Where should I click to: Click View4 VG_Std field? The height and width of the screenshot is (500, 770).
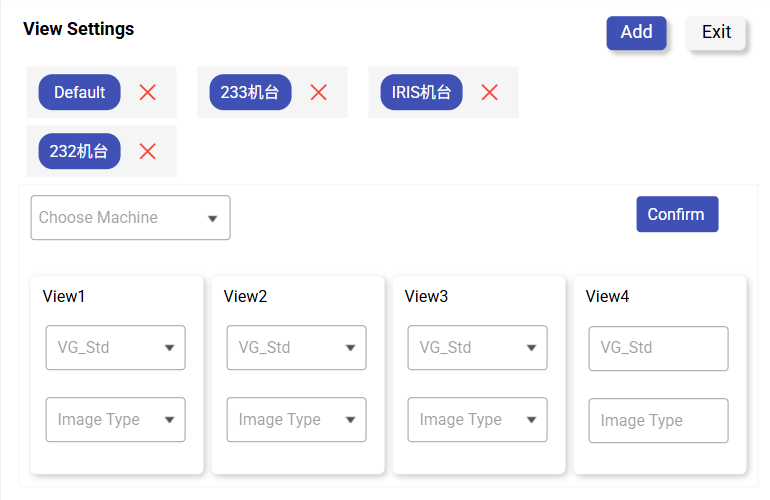(x=658, y=348)
